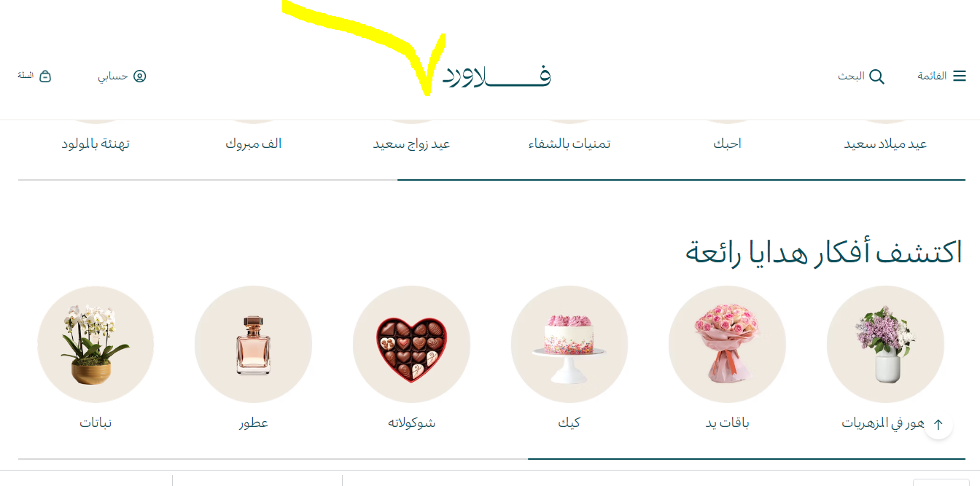Click the gift ideas carousel progress bar
This screenshot has width=980, height=486.
click(x=491, y=459)
